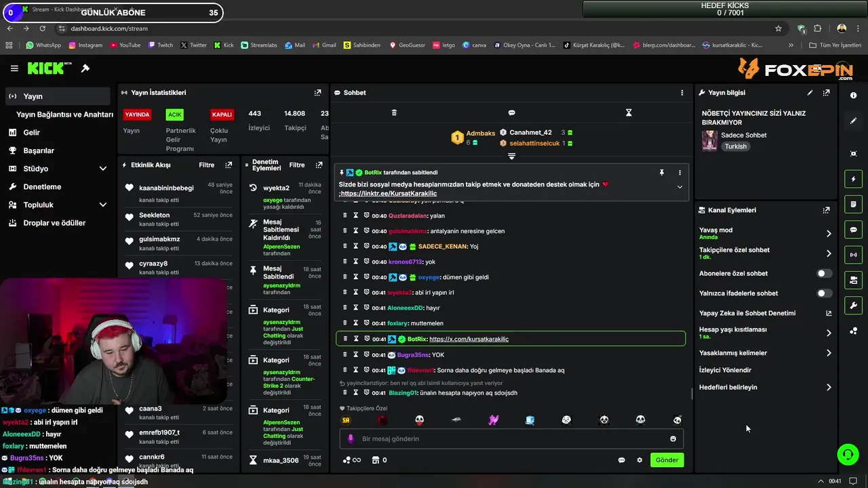Click the trash icon at chat top
Image resolution: width=868 pixels, height=488 pixels.
point(394,113)
